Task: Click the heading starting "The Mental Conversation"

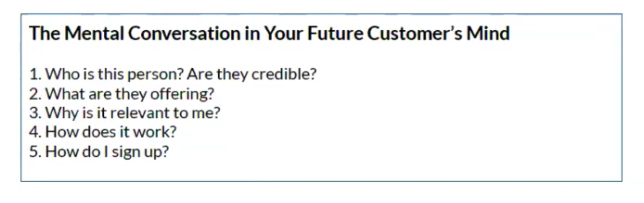Action: click(x=269, y=33)
